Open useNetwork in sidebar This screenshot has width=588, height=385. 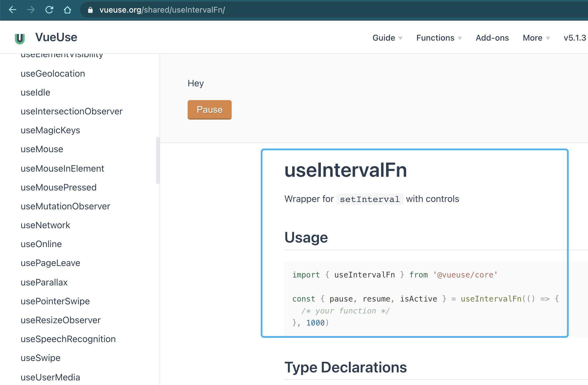point(45,225)
